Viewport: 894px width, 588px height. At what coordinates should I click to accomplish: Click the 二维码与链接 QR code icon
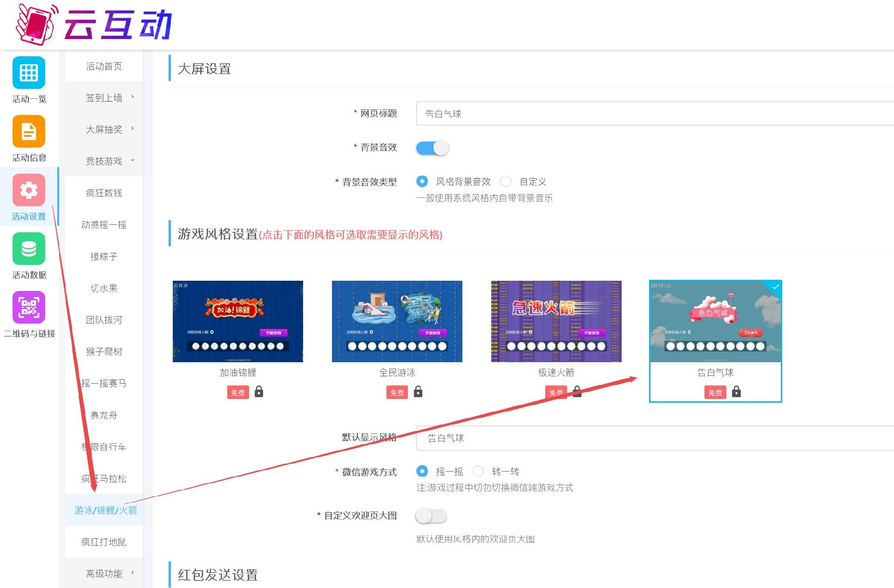[x=29, y=307]
